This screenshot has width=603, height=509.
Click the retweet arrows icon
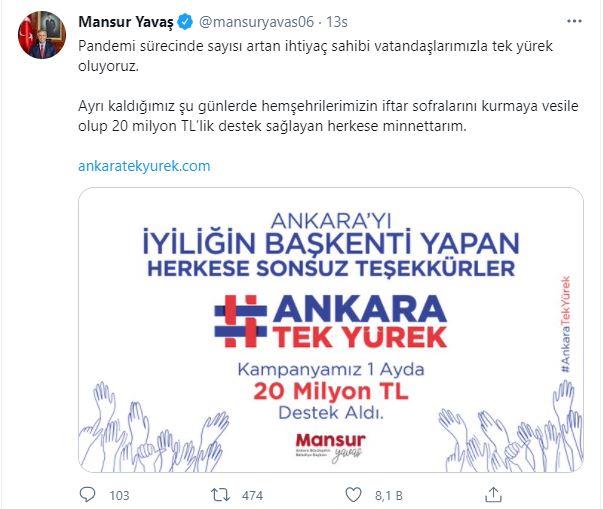(x=221, y=495)
